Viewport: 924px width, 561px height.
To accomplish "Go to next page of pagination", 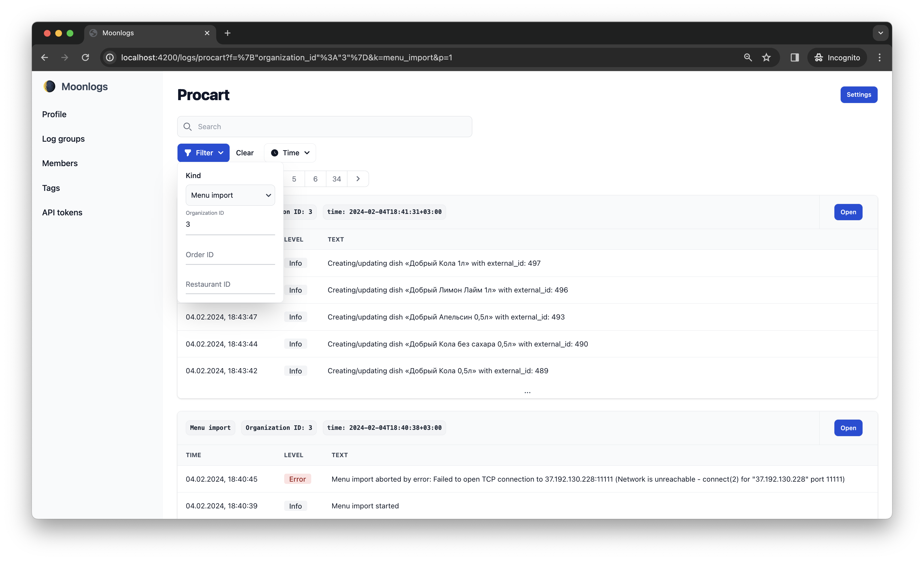I will click(358, 179).
